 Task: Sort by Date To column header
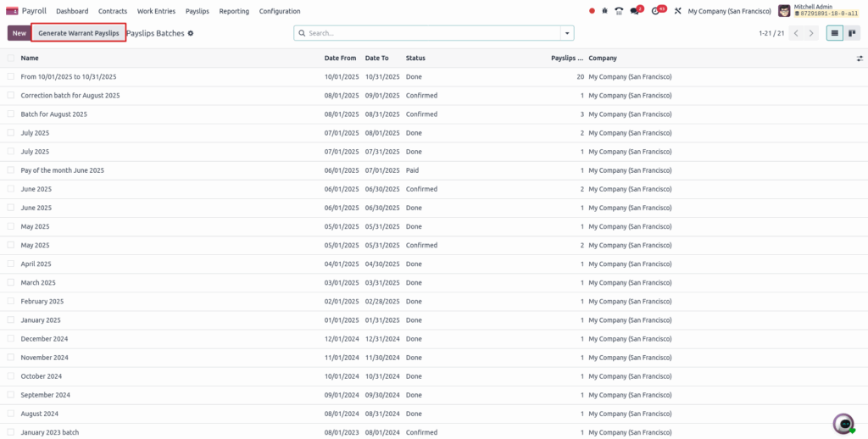click(377, 58)
